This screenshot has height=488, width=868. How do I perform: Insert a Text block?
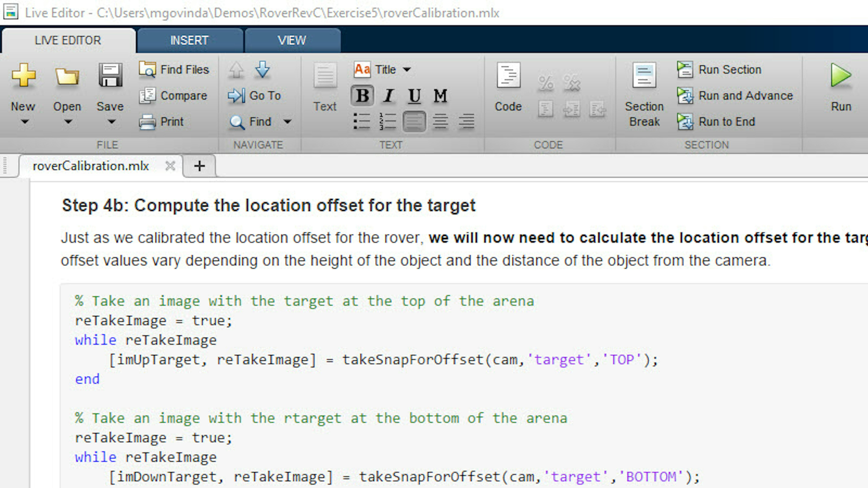(325, 87)
